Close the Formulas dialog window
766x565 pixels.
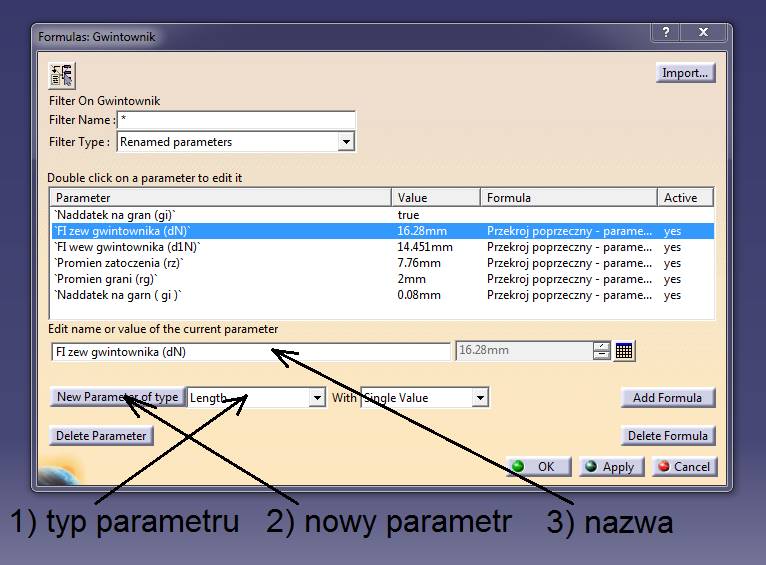[703, 32]
